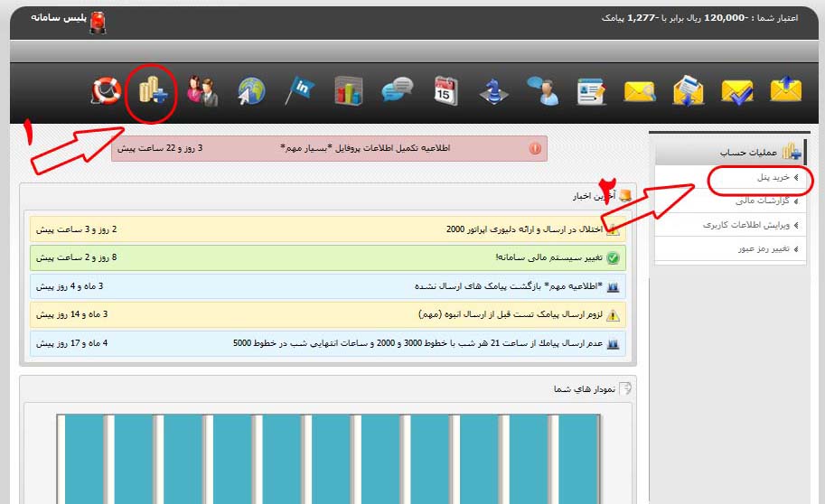The height and width of the screenshot is (504, 825).
Task: Open the chat bubbles icon
Action: 398,89
